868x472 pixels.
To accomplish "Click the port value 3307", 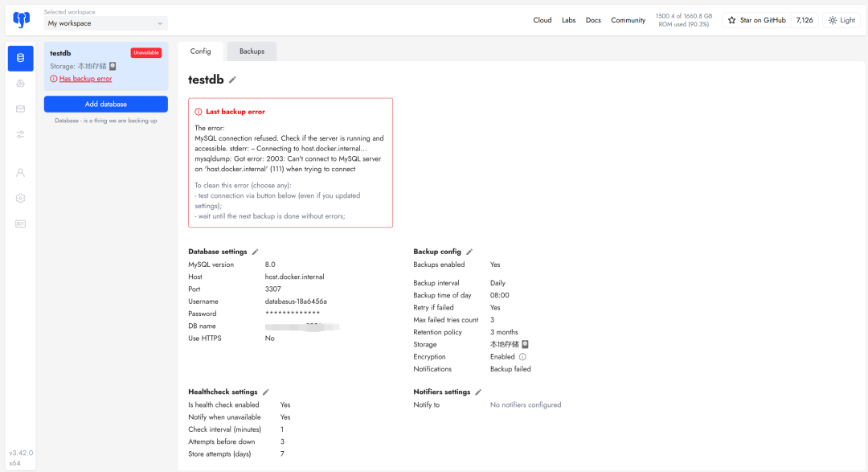I will [x=273, y=289].
